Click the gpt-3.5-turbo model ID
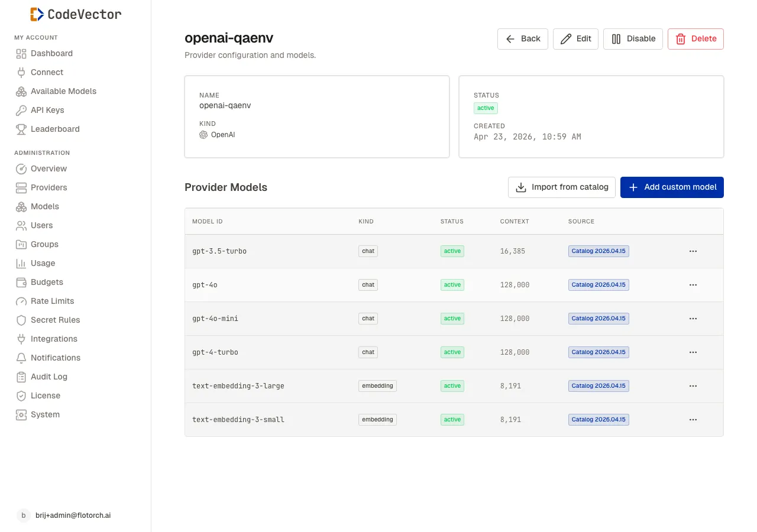 coord(219,251)
